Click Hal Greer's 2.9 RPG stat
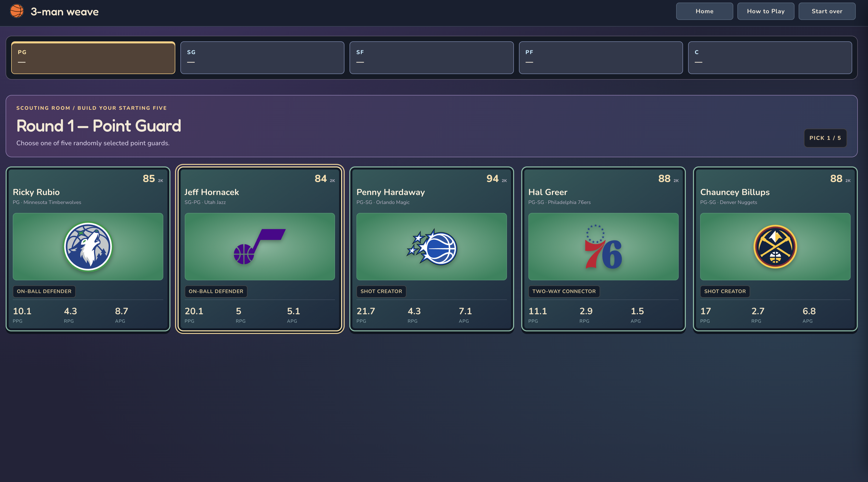Image resolution: width=868 pixels, height=482 pixels. point(586,315)
